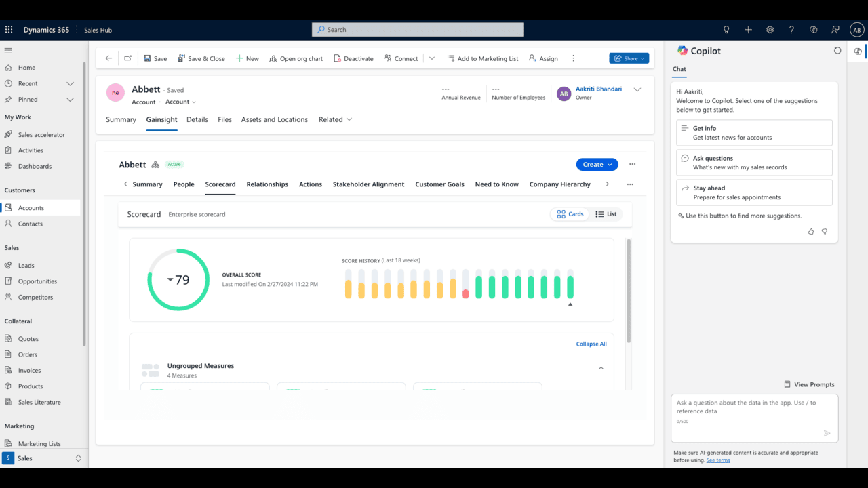This screenshot has height=488, width=868.
Task: Select the Get info Copilot suggestion
Action: click(x=754, y=133)
